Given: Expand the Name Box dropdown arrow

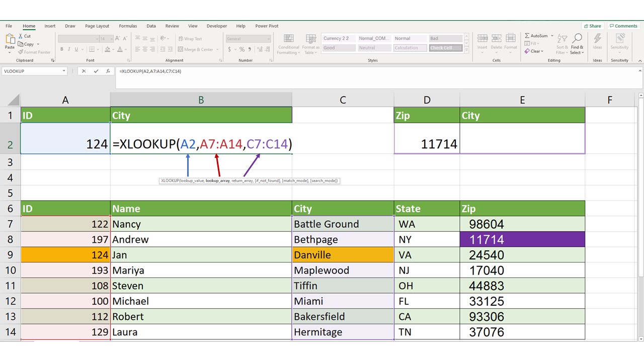Looking at the screenshot, I should (64, 71).
